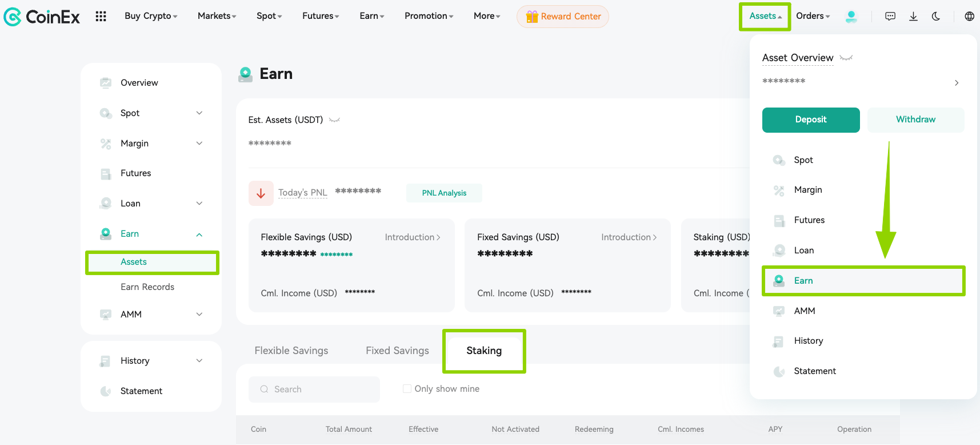This screenshot has height=445, width=980.
Task: Open language globe icon
Action: coord(969,16)
